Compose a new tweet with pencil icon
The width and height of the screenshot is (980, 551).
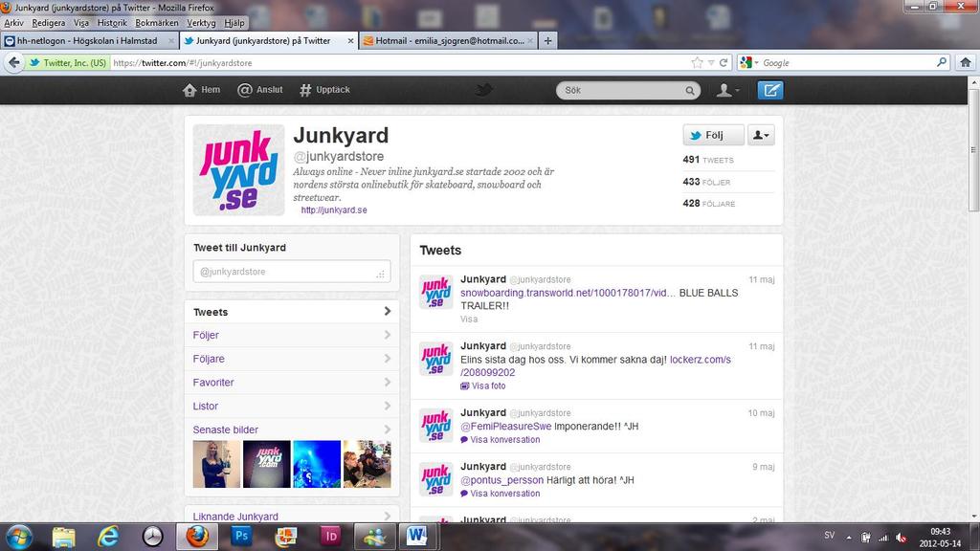770,90
